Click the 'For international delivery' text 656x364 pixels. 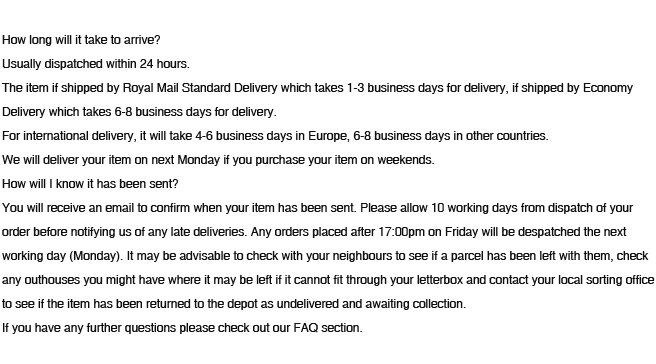[x=69, y=136]
